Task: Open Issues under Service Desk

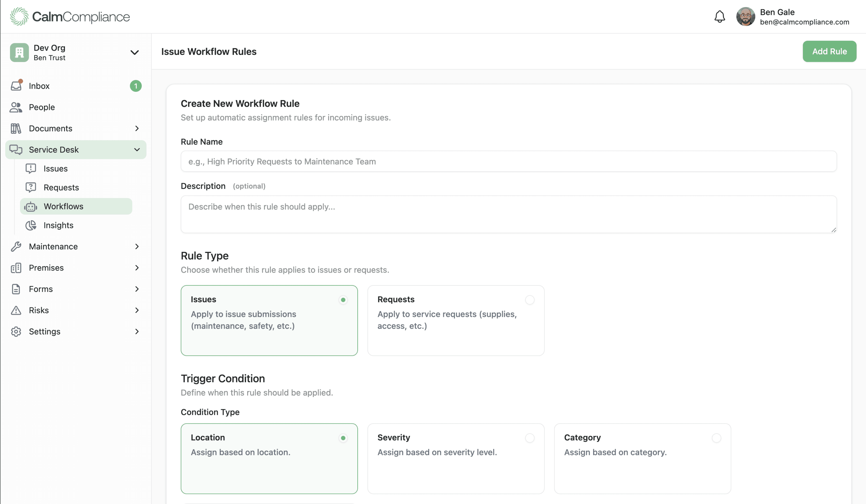Action: point(55,169)
